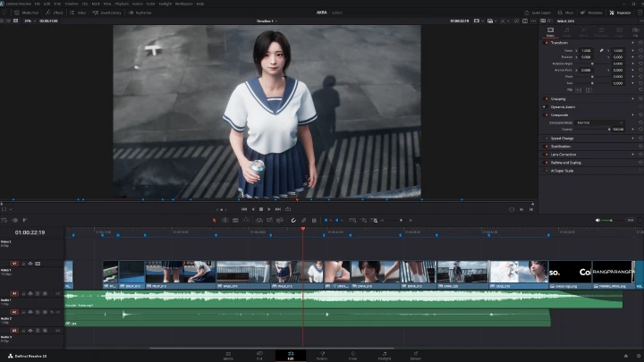Select the arrow Selection Mode tool
The height and width of the screenshot is (362, 644).
coord(214,221)
